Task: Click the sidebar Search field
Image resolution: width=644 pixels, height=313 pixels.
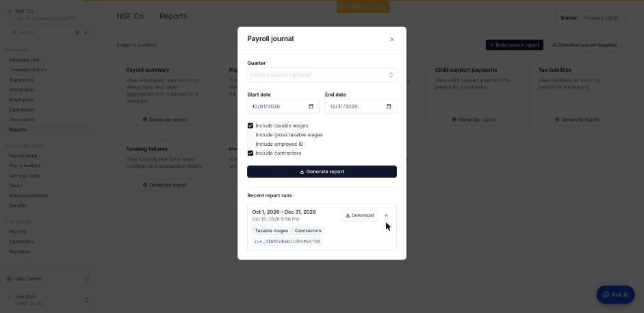Action: 49,32
